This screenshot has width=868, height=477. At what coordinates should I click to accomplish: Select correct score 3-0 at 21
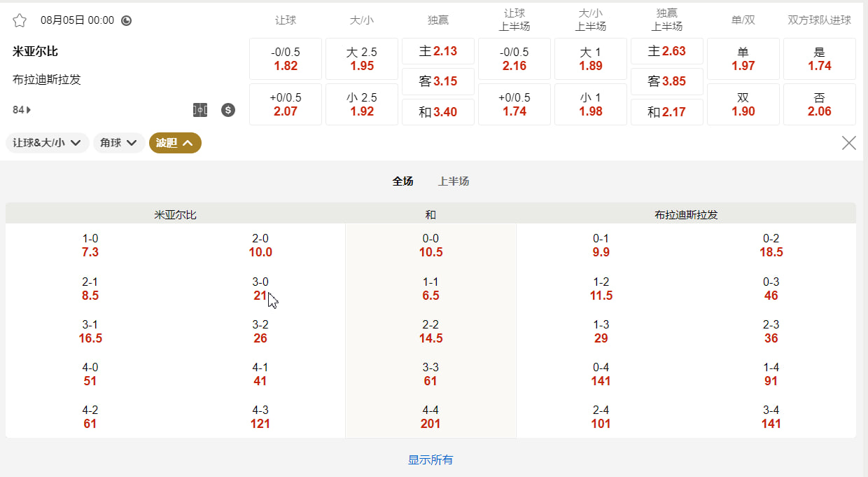[260, 289]
